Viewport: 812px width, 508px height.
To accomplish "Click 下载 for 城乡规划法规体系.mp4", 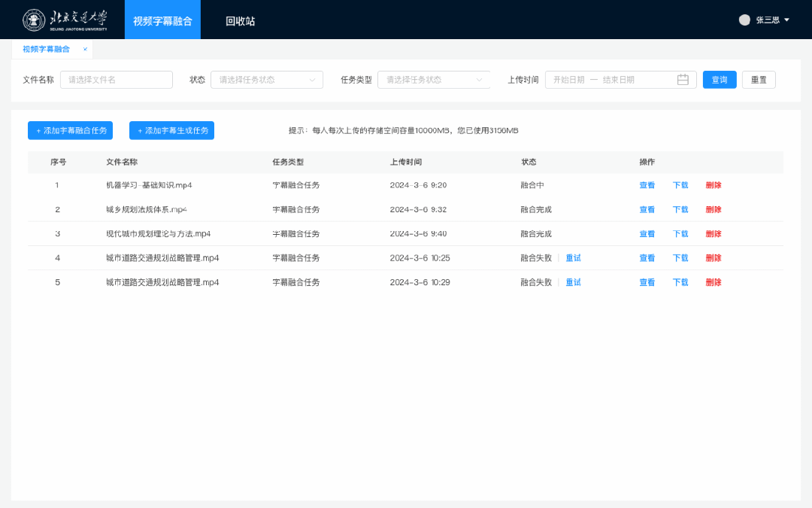I will pyautogui.click(x=680, y=210).
